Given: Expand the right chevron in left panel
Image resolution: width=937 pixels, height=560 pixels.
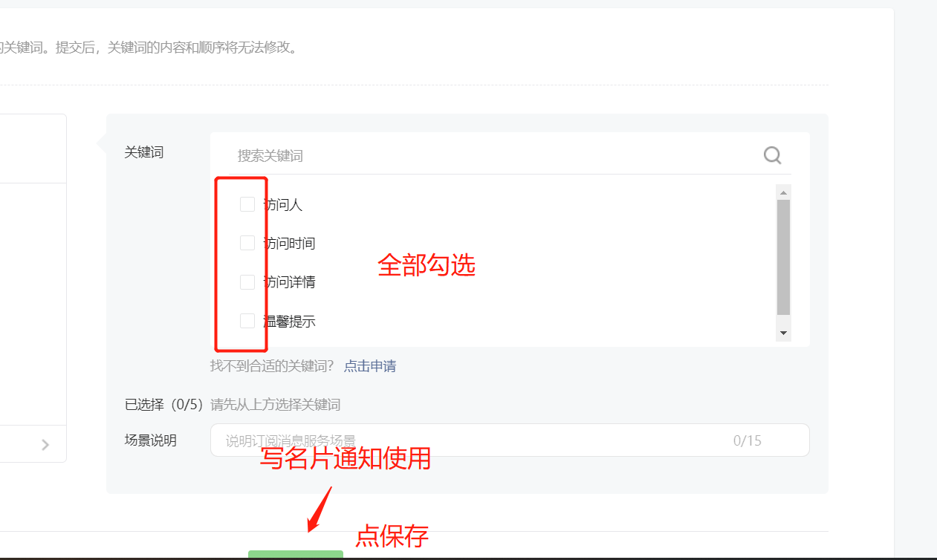Looking at the screenshot, I should [45, 444].
